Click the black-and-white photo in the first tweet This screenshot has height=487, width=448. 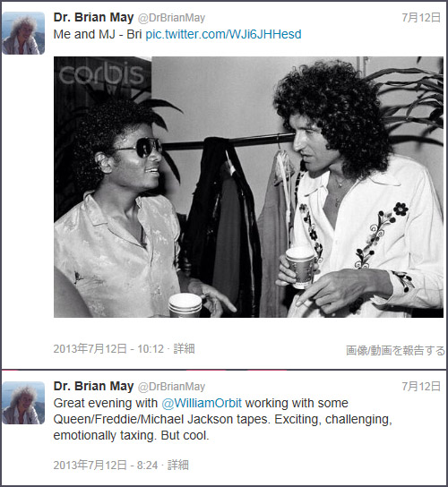248,187
